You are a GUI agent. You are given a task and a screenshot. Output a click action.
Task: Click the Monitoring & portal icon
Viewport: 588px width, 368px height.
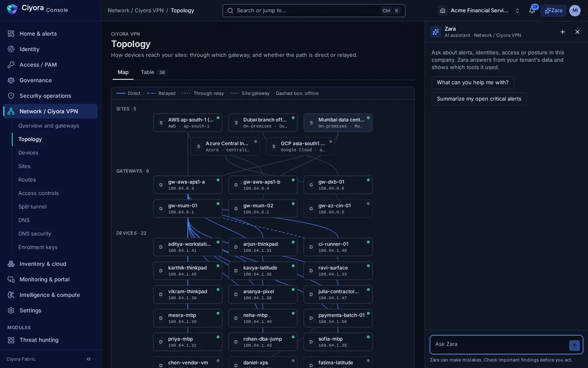[x=11, y=279]
